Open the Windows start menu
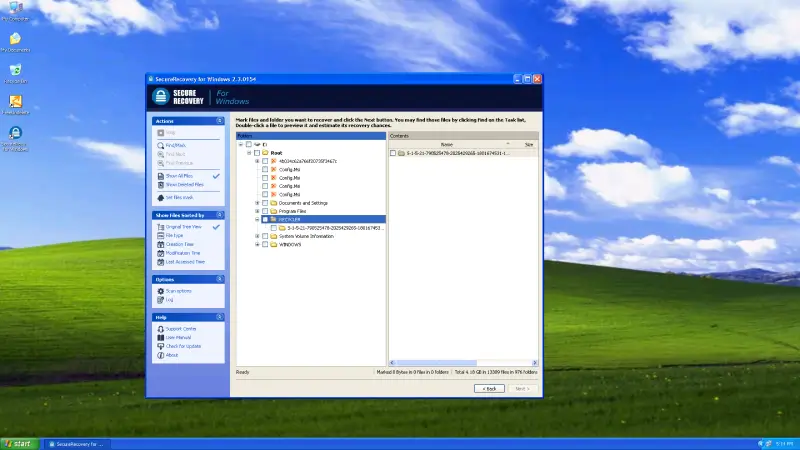The width and height of the screenshot is (800, 450). click(19, 444)
